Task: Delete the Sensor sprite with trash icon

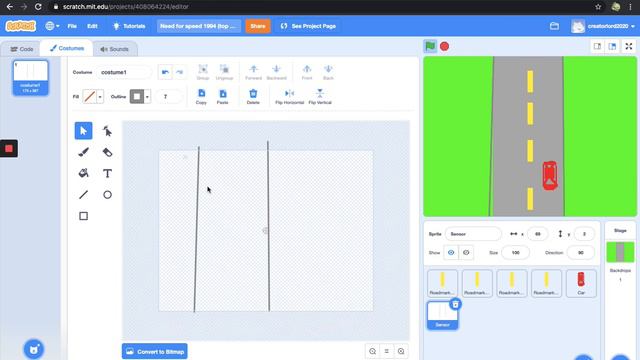Action: tap(456, 304)
